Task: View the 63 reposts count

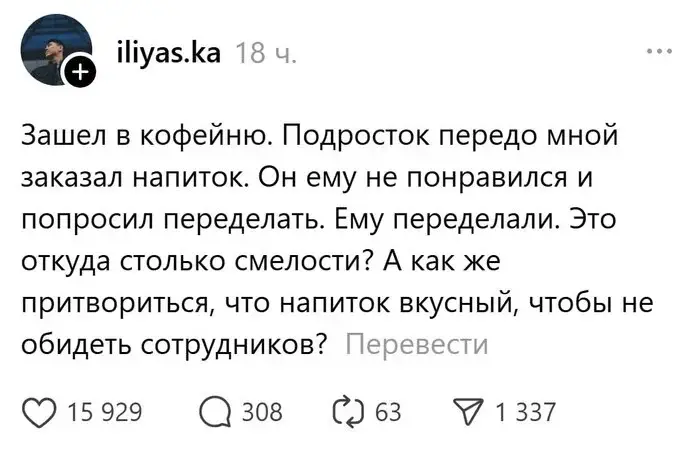Action: coord(388,411)
